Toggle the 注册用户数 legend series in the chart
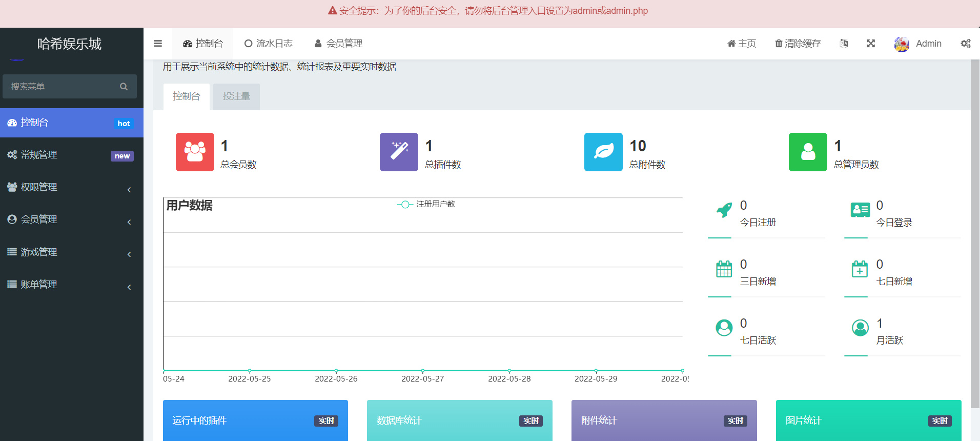 (426, 204)
